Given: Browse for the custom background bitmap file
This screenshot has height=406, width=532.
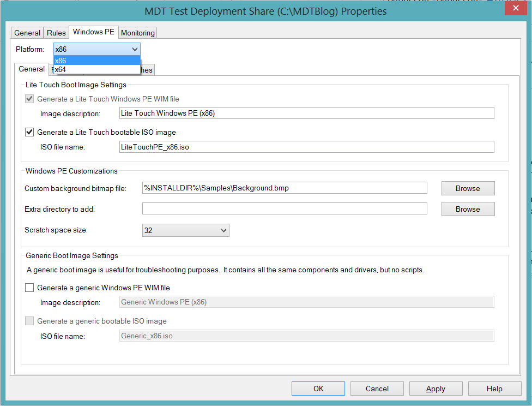Looking at the screenshot, I should pos(468,188).
